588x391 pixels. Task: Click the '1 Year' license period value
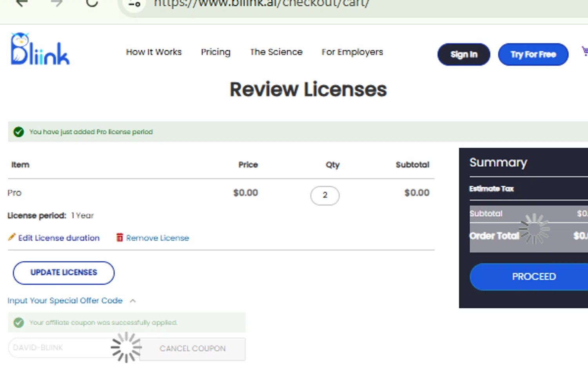point(82,215)
